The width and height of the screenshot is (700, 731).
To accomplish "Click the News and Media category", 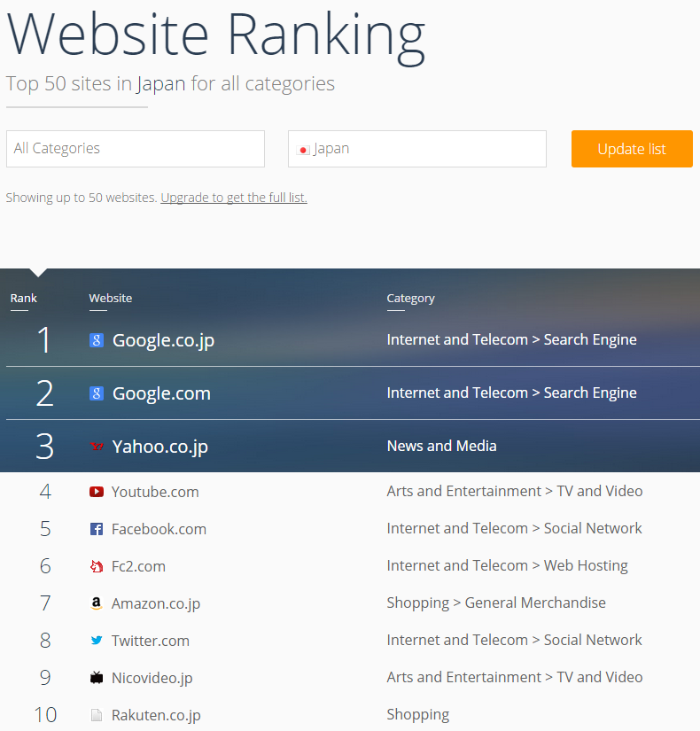I will click(x=441, y=447).
